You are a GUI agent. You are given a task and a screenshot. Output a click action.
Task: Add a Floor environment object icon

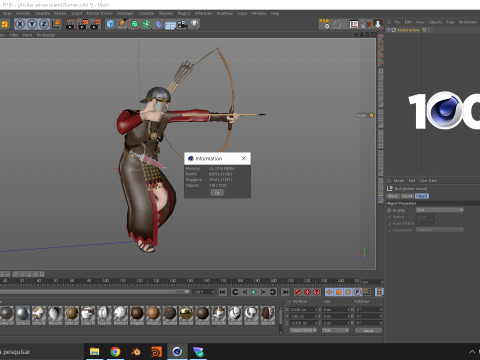point(170,24)
